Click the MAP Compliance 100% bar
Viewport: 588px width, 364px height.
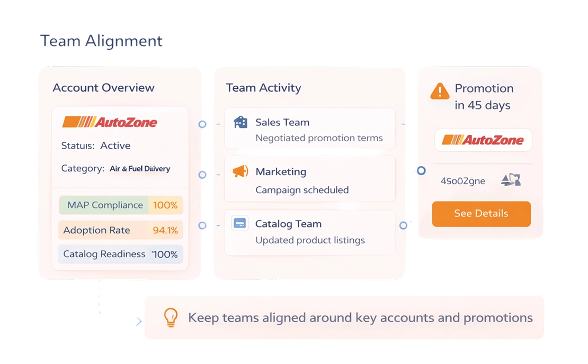click(x=121, y=205)
